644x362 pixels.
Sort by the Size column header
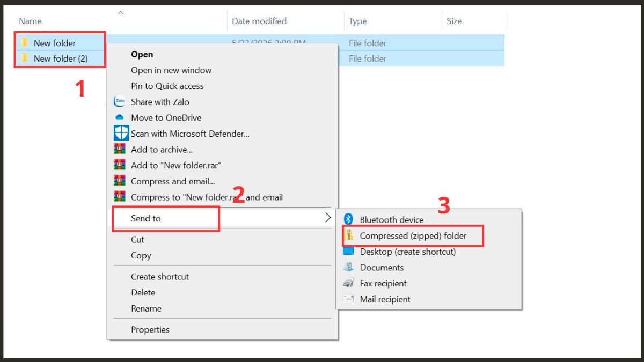[x=454, y=21]
